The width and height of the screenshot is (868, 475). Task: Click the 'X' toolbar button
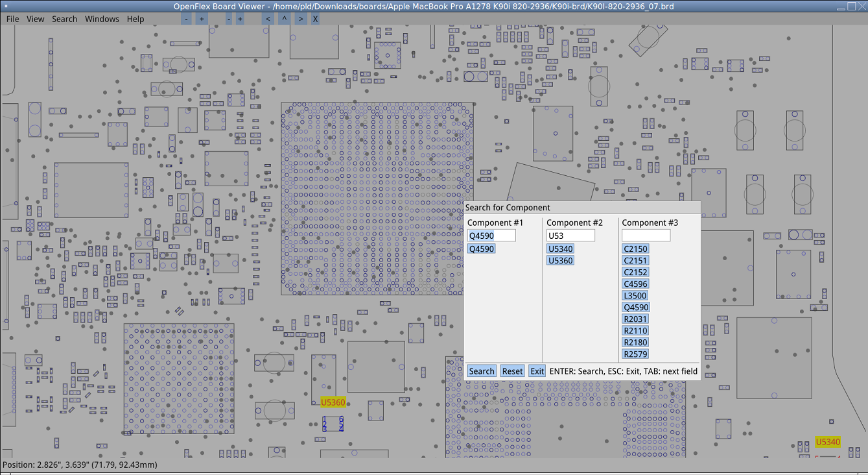(x=315, y=19)
